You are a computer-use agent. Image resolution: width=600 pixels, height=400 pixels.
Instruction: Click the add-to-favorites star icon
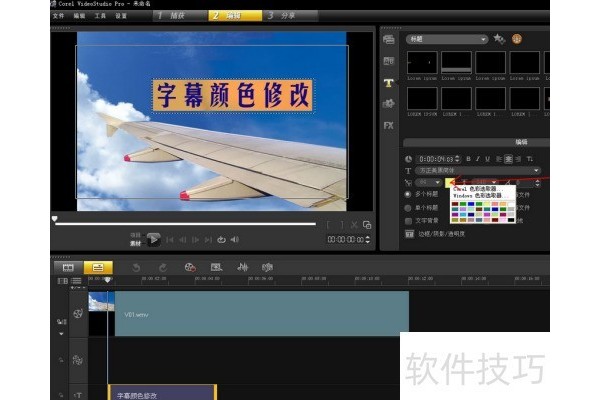(499, 39)
